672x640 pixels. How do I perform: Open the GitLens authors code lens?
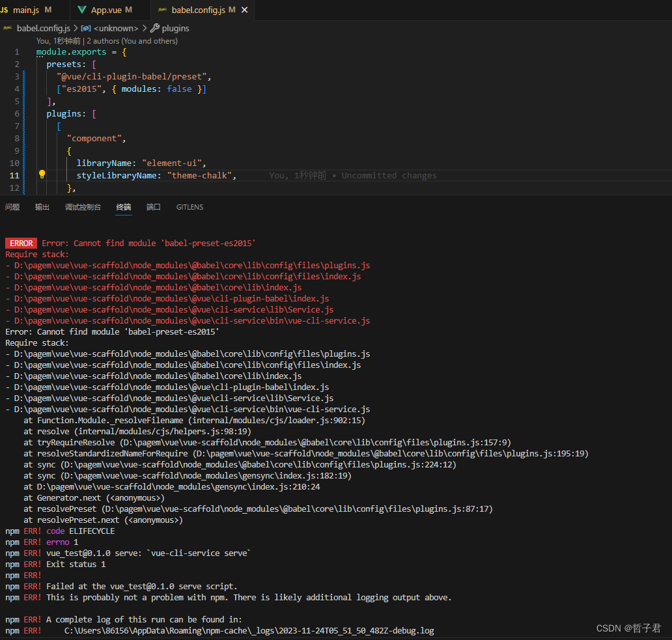(107, 41)
